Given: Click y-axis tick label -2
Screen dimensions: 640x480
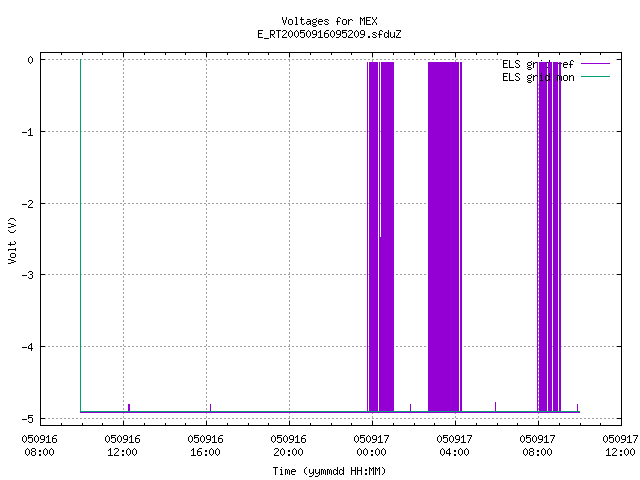Looking at the screenshot, I should click(27, 204).
